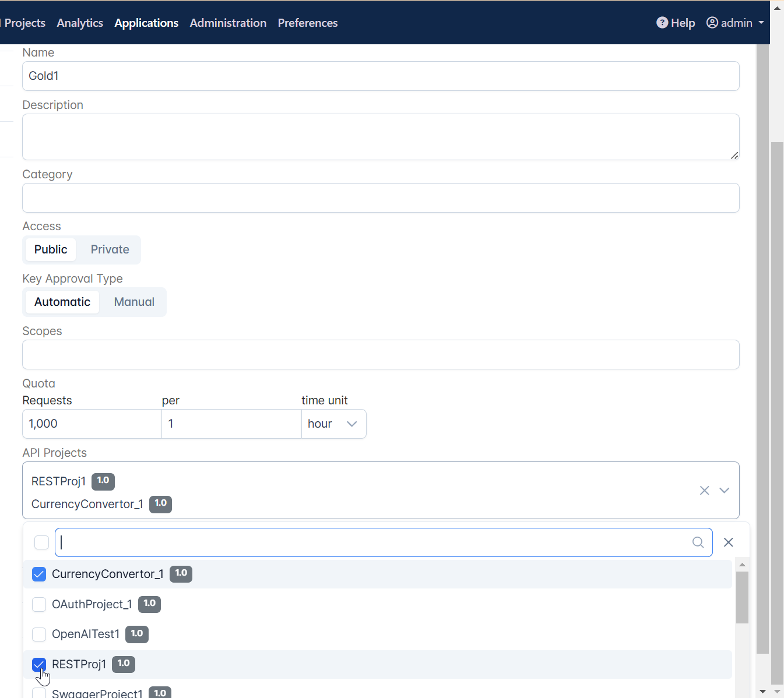Click the Scopes input field
Image resolution: width=784 pixels, height=698 pixels.
point(381,354)
